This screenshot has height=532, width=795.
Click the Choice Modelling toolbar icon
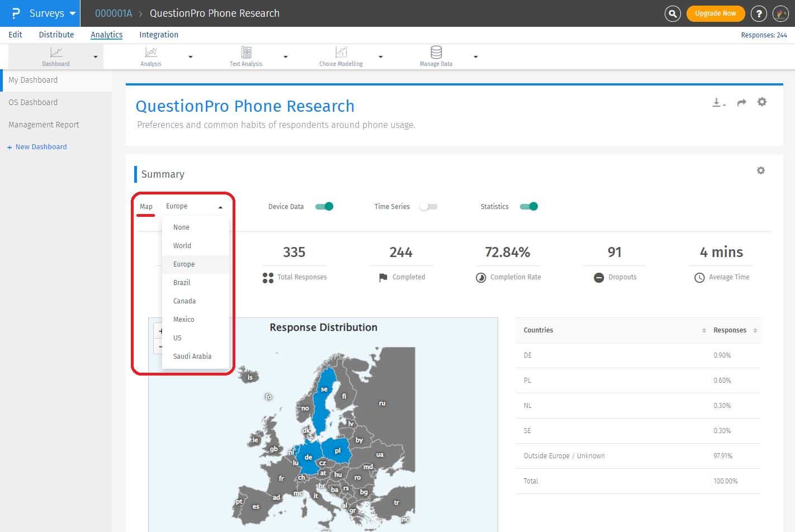341,53
